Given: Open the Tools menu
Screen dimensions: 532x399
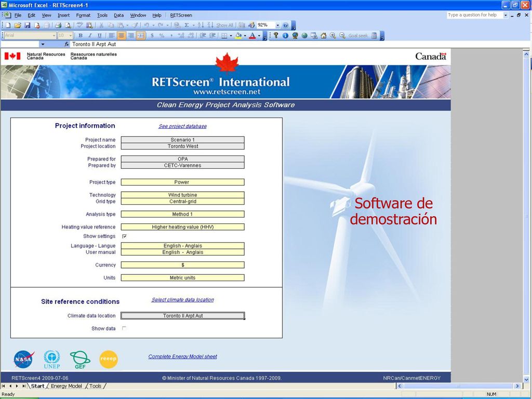Looking at the screenshot, I should (x=102, y=15).
